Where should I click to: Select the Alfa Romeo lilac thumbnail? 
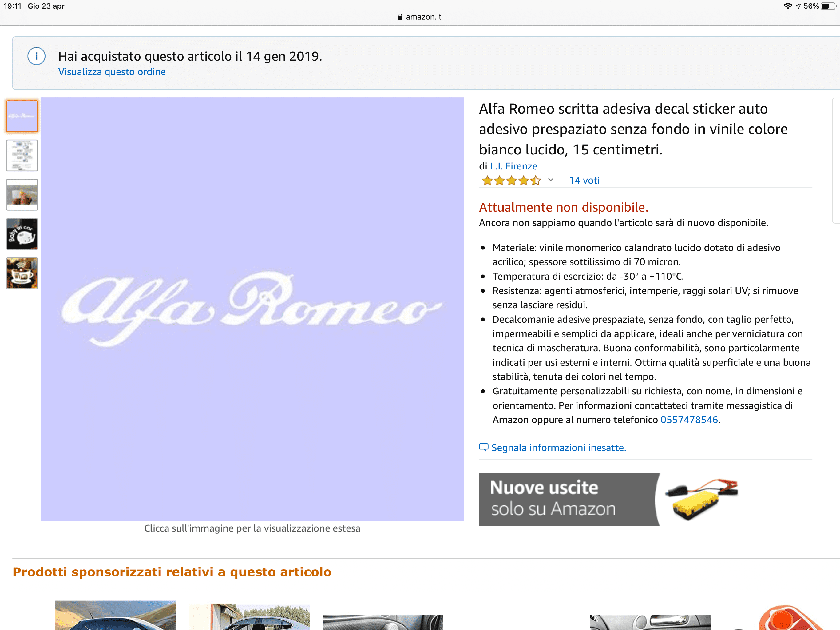(x=22, y=116)
